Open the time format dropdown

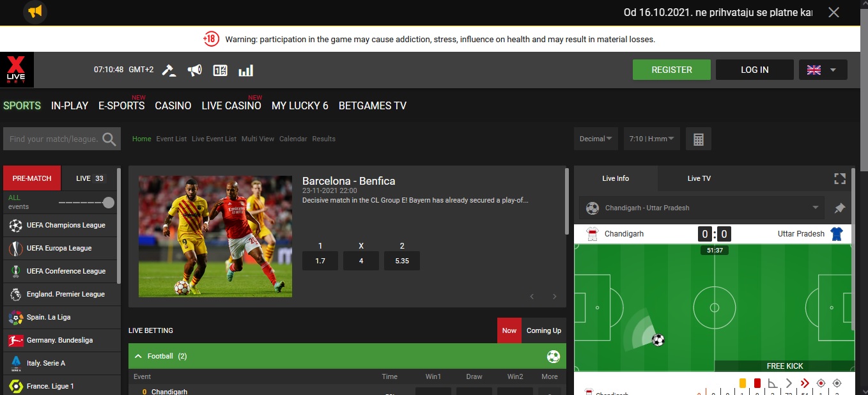pyautogui.click(x=652, y=139)
